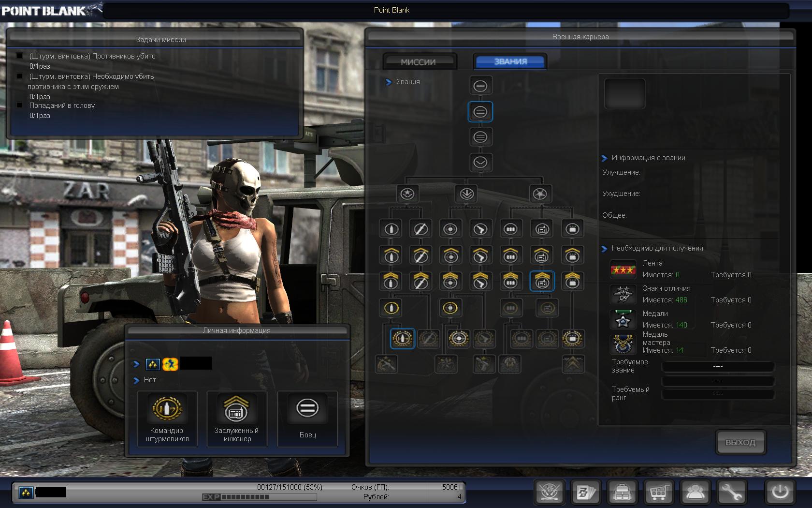812x508 pixels.
Task: Click the Требуемое звание value field
Action: (718, 366)
